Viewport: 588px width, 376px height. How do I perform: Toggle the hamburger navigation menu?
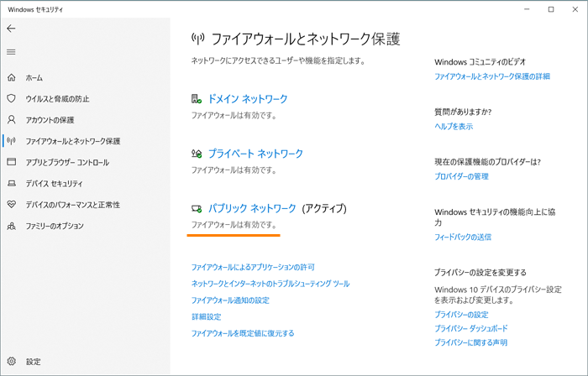coord(11,52)
